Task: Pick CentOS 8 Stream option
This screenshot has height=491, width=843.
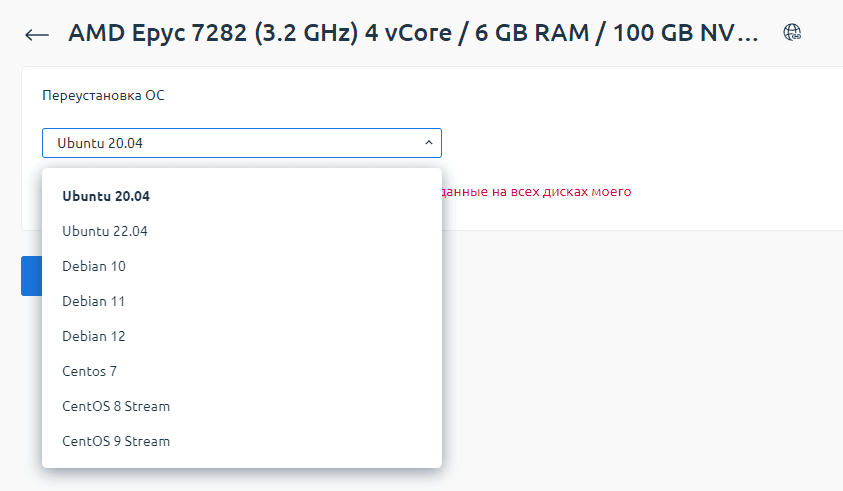Action: point(116,406)
